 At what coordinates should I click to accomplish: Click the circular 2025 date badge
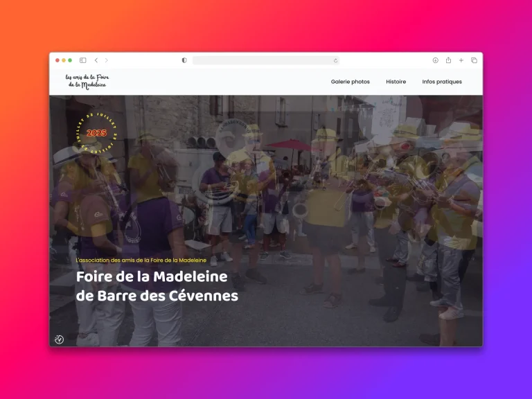(x=97, y=132)
